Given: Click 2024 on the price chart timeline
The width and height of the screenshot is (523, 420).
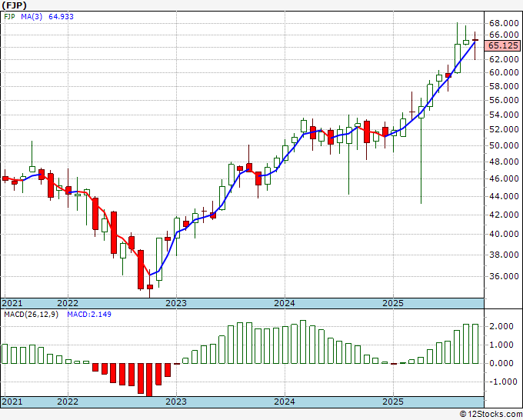Looking at the screenshot, I should pos(285,303).
